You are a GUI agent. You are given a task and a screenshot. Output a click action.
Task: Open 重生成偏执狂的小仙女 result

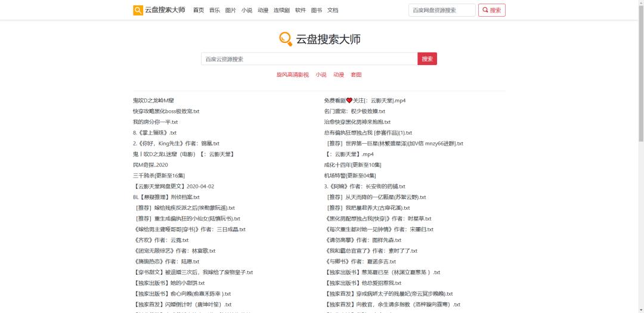pyautogui.click(x=187, y=219)
